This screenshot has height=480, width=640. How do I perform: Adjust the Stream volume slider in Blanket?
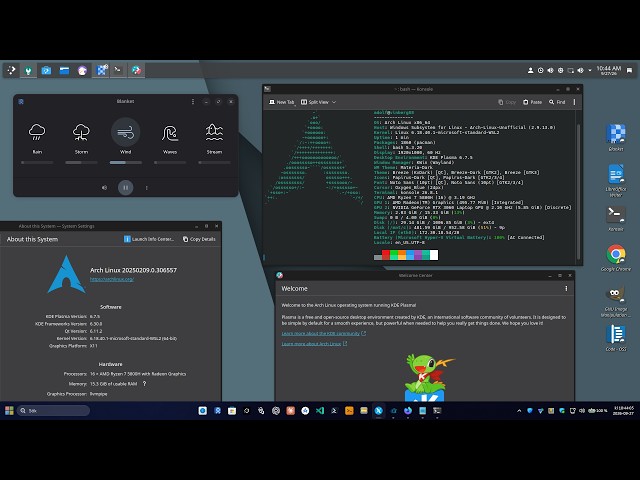[214, 162]
